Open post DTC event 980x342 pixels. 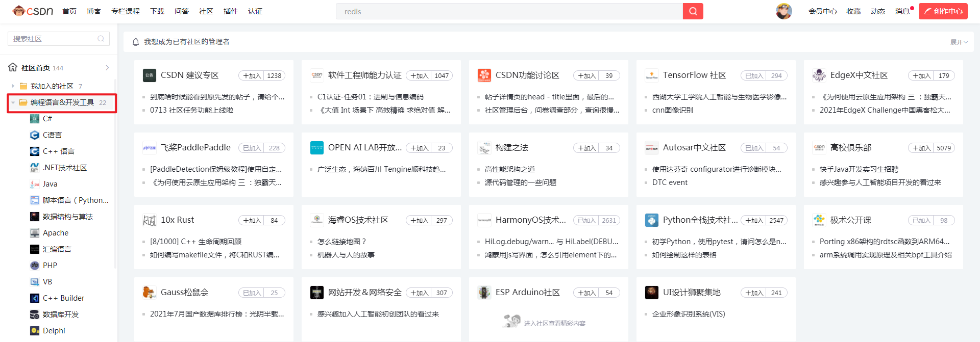670,182
